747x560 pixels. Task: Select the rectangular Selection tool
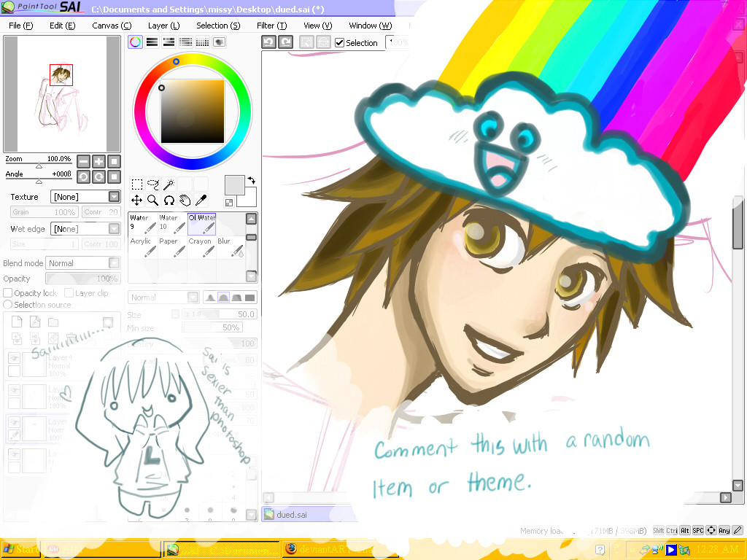pos(136,184)
